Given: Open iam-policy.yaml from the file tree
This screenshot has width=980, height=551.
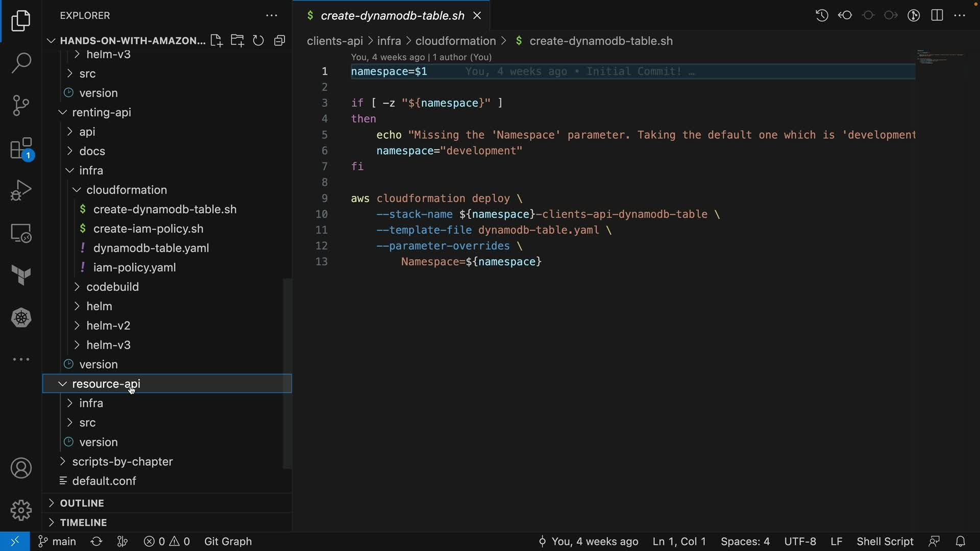Looking at the screenshot, I should [134, 267].
